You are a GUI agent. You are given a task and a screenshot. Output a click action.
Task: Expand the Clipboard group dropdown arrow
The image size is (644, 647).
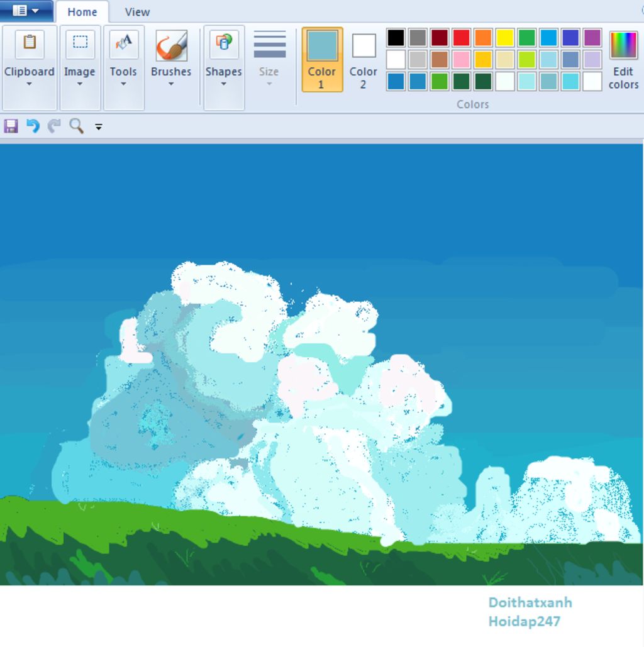29,84
